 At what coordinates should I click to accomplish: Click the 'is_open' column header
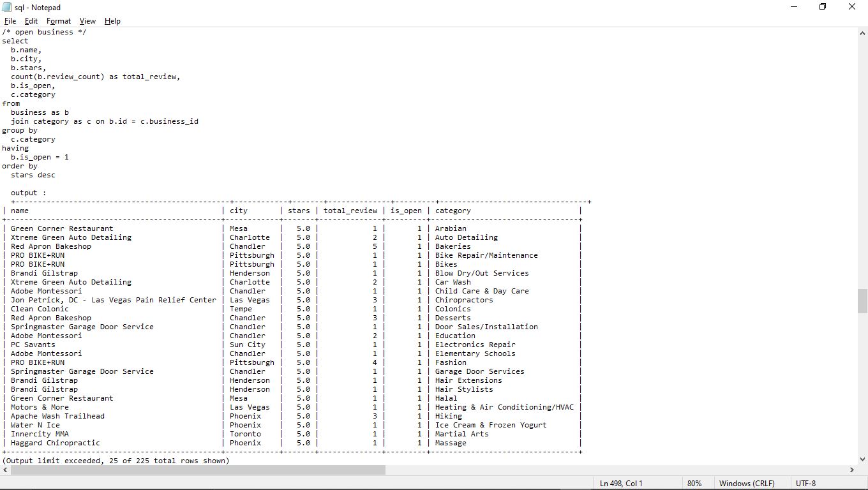407,211
